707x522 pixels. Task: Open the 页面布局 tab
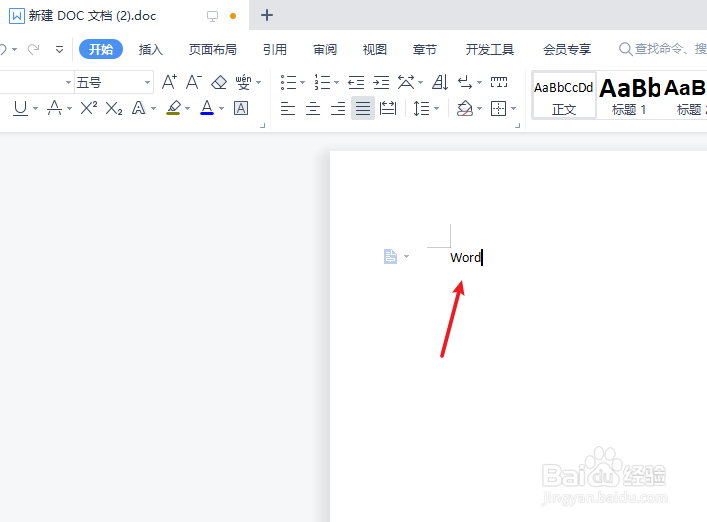point(213,49)
